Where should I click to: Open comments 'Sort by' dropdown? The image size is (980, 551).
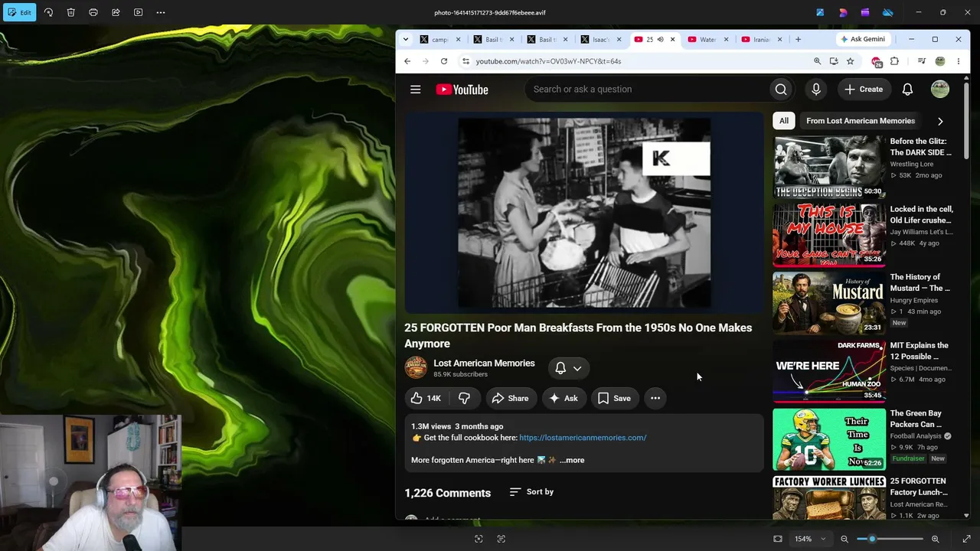[x=531, y=492]
